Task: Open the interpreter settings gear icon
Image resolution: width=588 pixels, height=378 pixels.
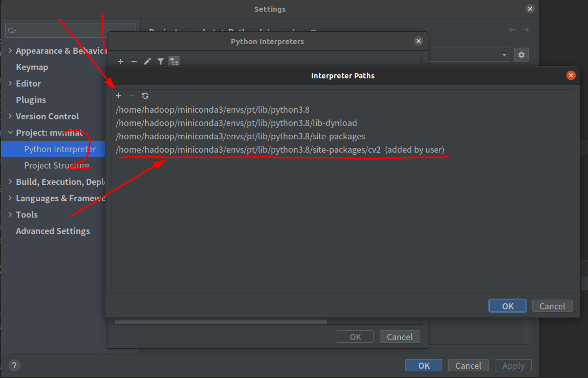Action: (521, 55)
